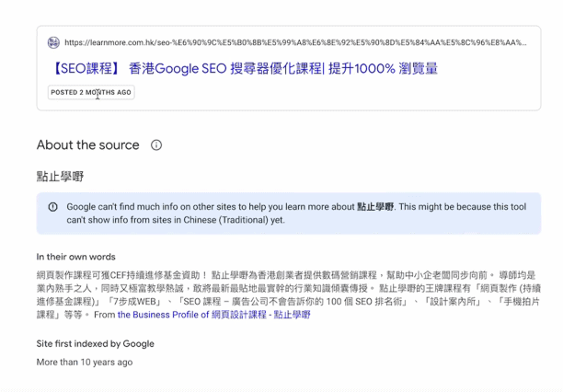Open the 【SEO課程】 香港Google SEO result title

[243, 68]
